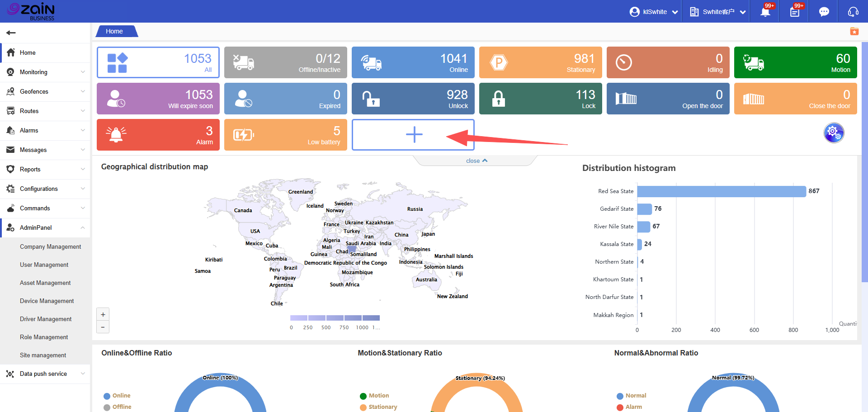Zoom in the map with plus button
This screenshot has height=412, width=868.
103,315
